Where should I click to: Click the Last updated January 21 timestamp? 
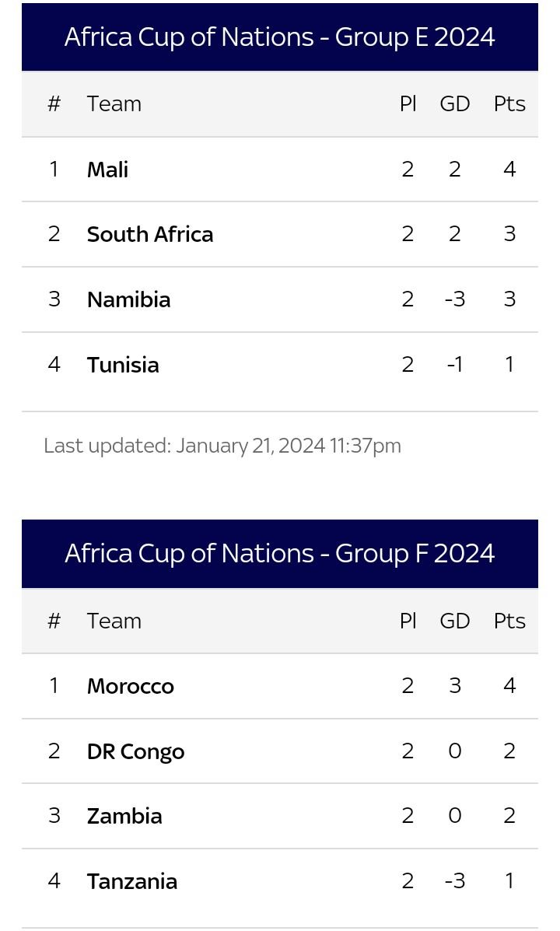tap(222, 446)
